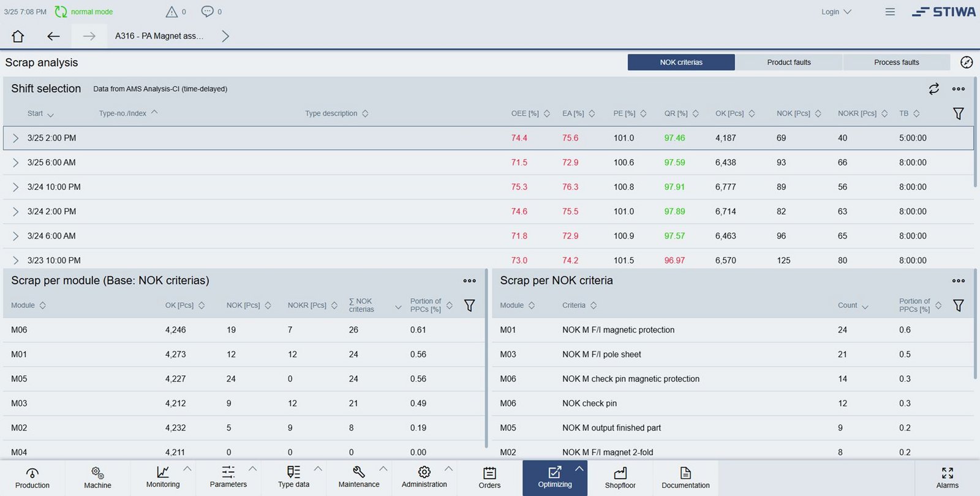Image resolution: width=980 pixels, height=496 pixels.
Task: Open the Shift selection filter icon
Action: point(958,113)
